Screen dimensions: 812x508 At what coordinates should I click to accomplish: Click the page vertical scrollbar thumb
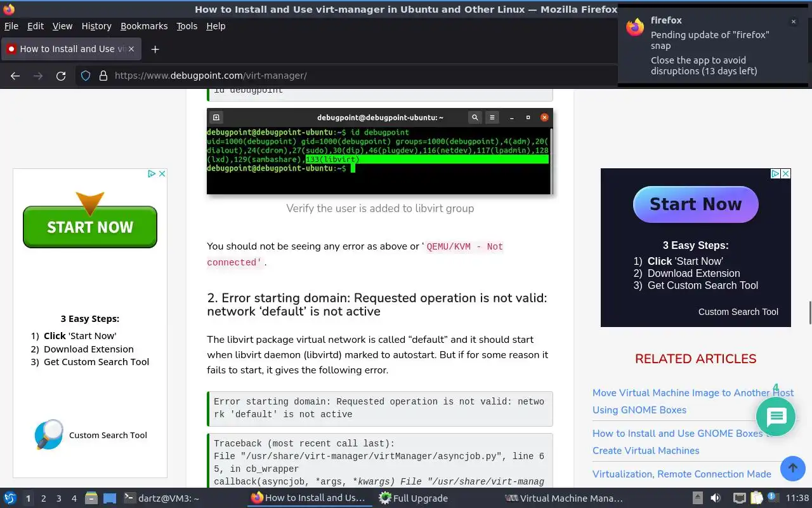809,313
